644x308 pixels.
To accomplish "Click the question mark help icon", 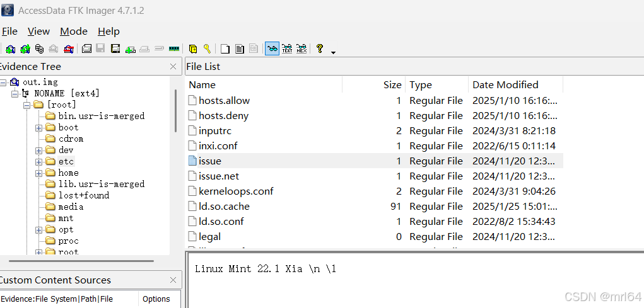I will [320, 48].
